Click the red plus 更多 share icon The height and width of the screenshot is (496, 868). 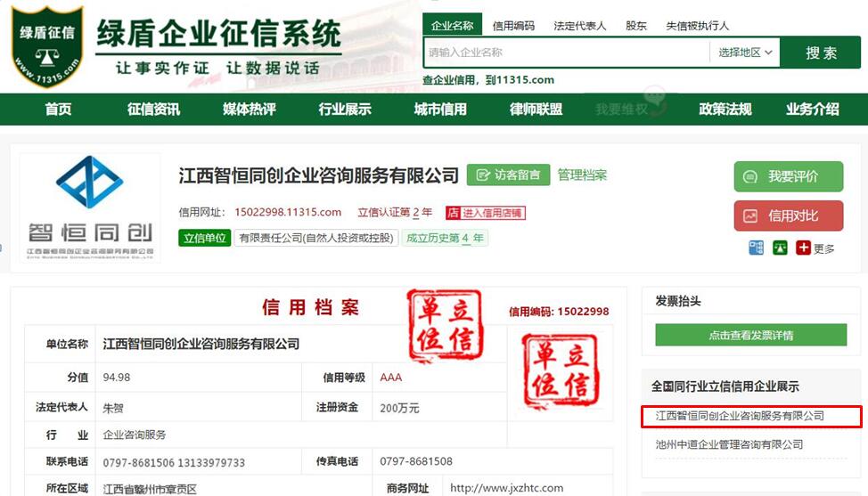(803, 248)
